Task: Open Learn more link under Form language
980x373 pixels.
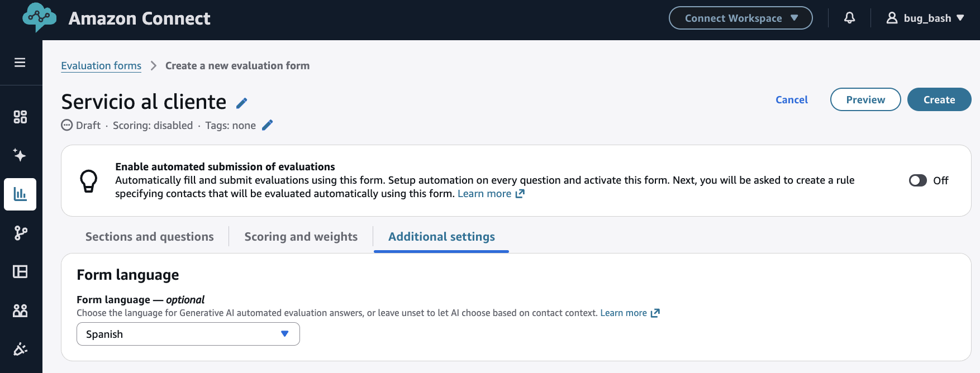Action: (629, 313)
